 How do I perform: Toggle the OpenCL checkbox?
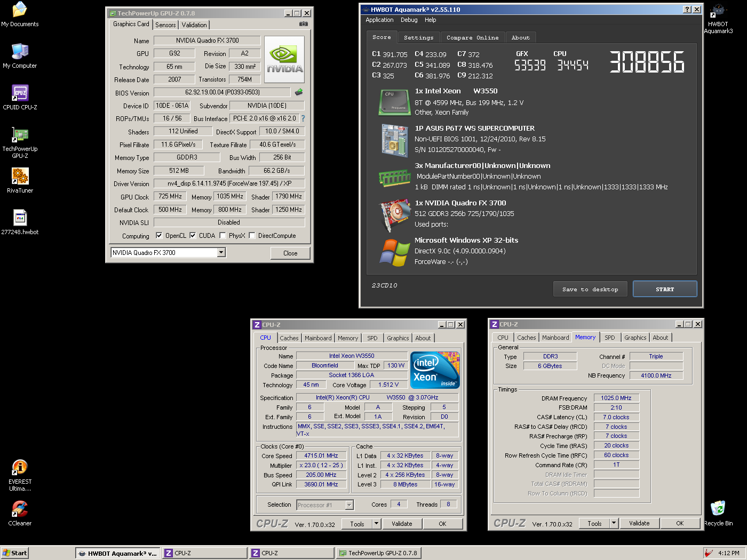pos(158,235)
